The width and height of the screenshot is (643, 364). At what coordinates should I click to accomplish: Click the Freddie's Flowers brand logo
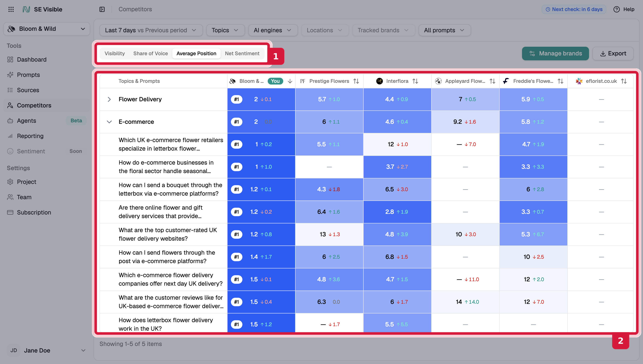[506, 81]
